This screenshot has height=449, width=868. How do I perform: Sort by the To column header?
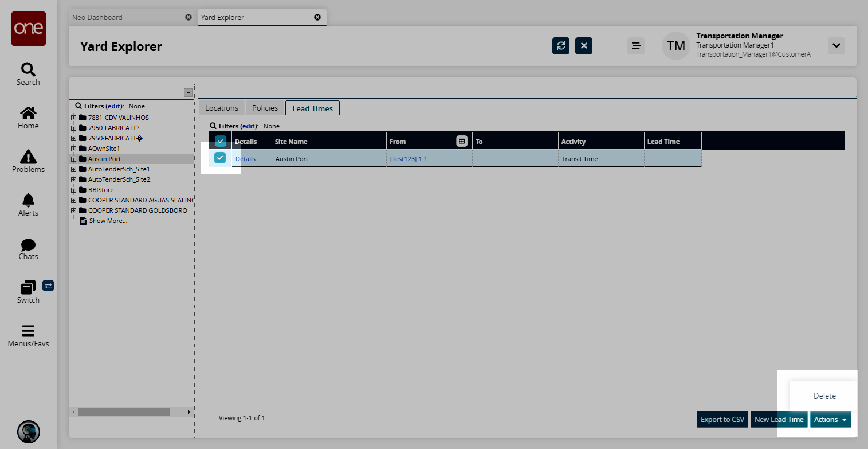515,141
